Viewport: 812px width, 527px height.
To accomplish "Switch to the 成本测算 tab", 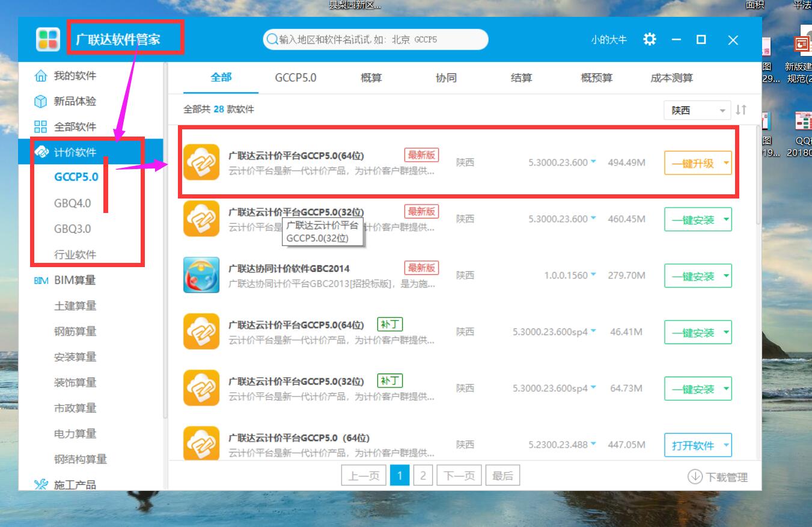I will point(671,78).
